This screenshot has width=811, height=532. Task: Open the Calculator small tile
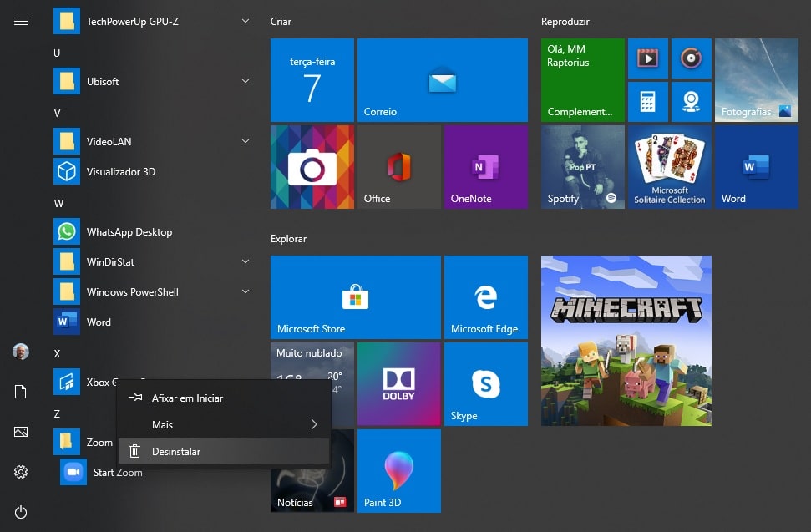(648, 102)
